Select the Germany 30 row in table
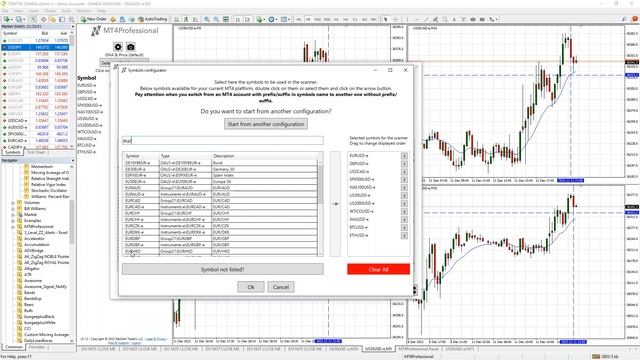 (x=220, y=169)
